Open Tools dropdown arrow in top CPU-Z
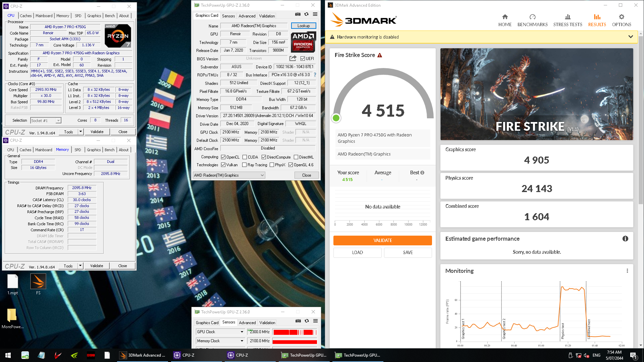Viewport: 644px width, 362px height. [x=80, y=132]
